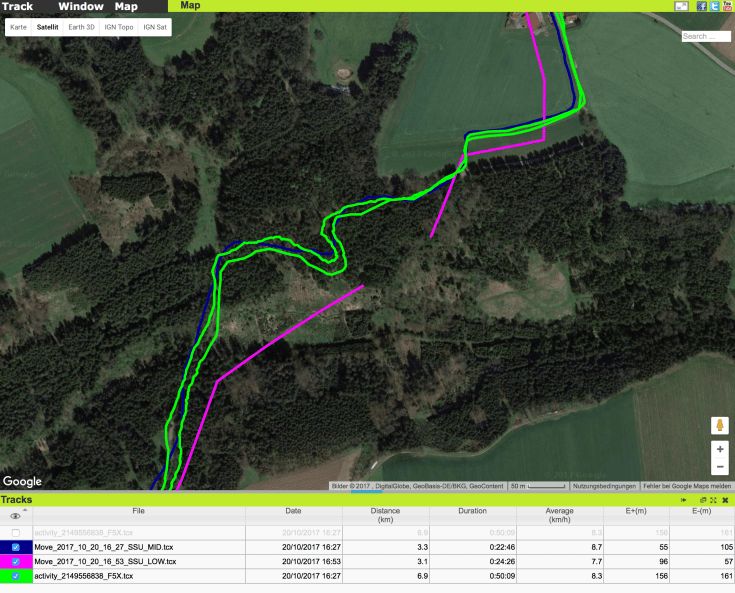
Task: Detach the Tracks panel into window
Action: [x=703, y=499]
